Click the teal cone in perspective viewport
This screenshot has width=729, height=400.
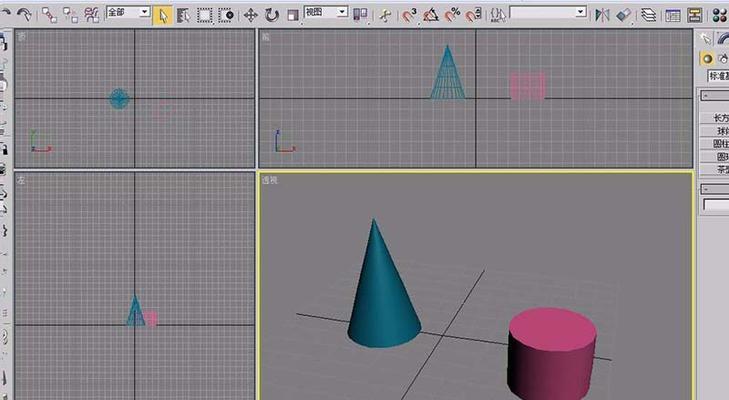click(x=382, y=298)
